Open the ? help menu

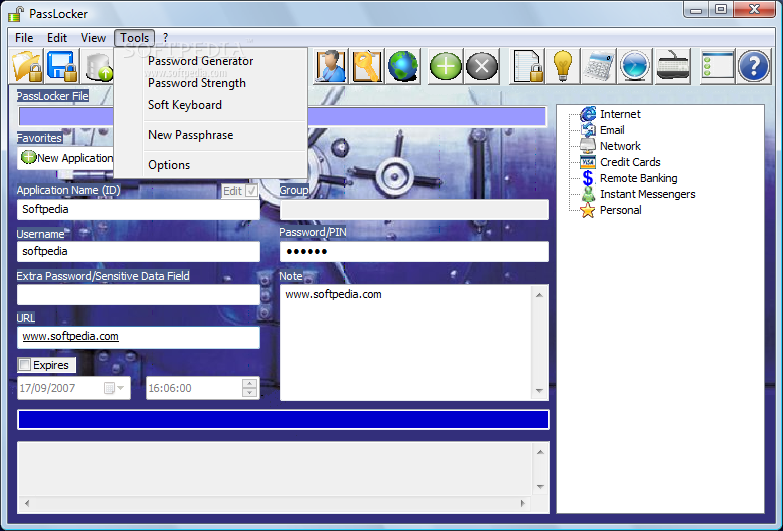[165, 38]
